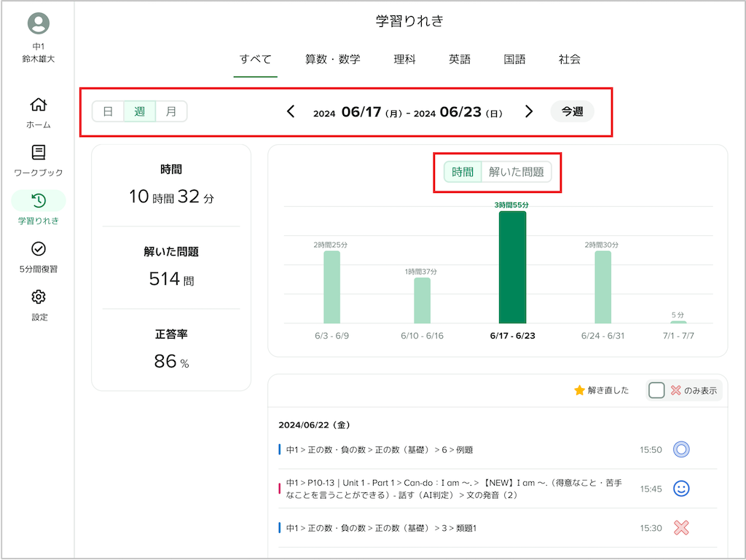
Task: Open the user profile avatar
Action: (x=39, y=23)
